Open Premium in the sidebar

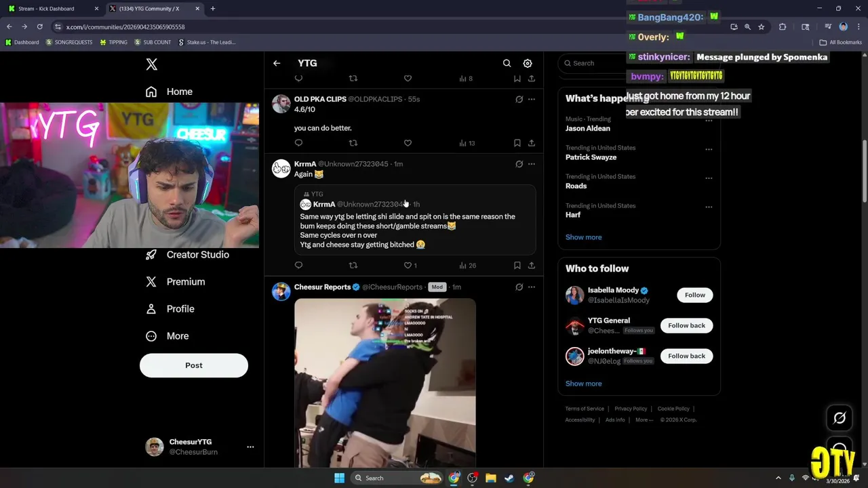176,282
